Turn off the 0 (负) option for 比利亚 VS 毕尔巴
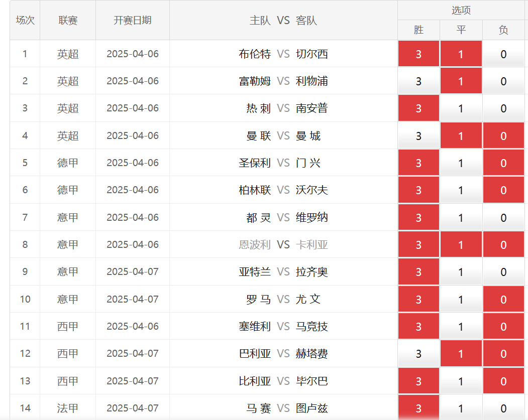This screenshot has width=528, height=420. pos(503,381)
